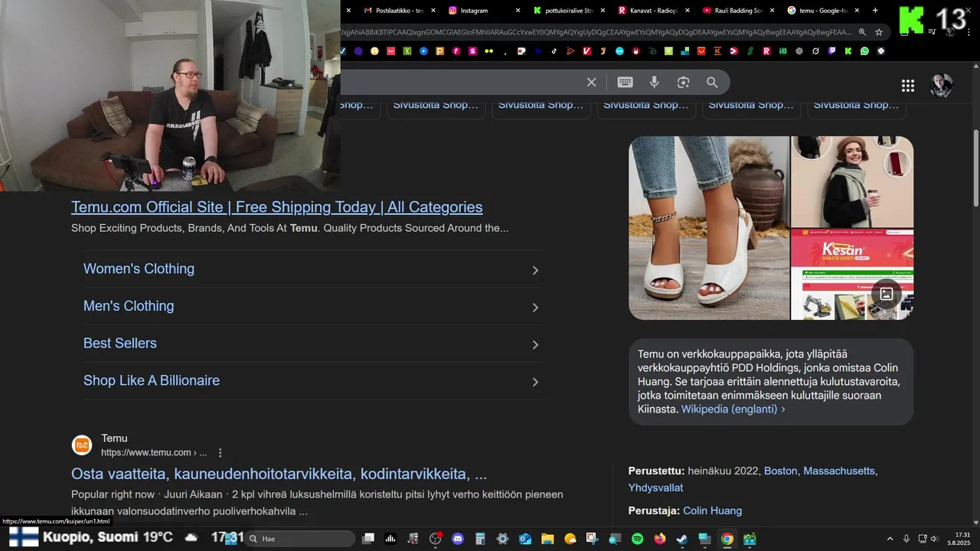Open Firefox from the taskbar

(659, 539)
